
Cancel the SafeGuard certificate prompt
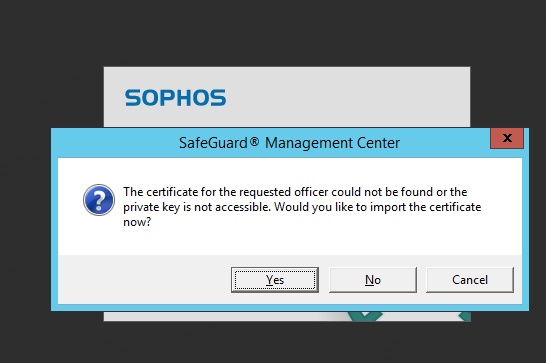(x=470, y=280)
